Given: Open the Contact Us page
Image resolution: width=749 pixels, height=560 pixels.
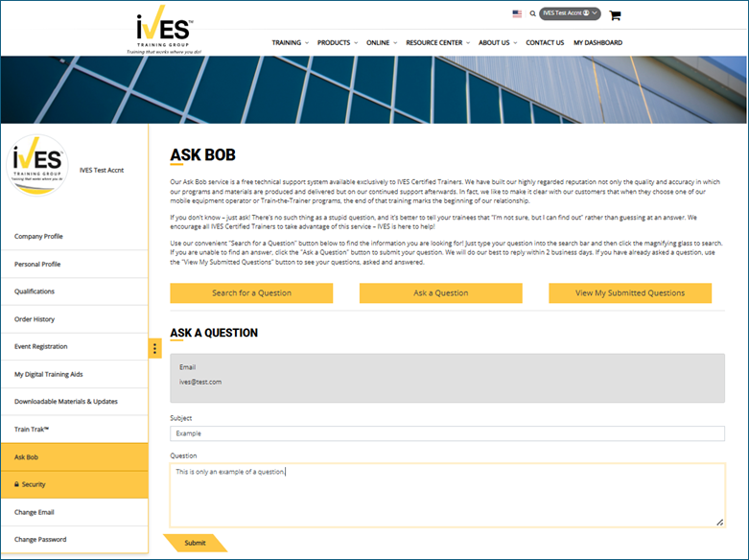Looking at the screenshot, I should [545, 43].
